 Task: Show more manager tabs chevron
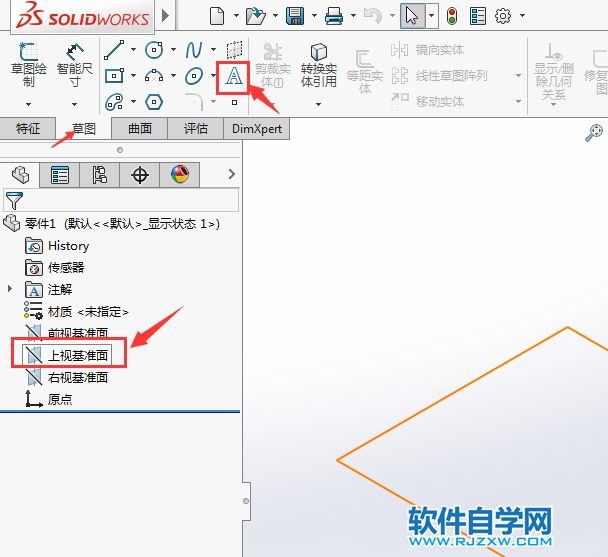click(232, 174)
